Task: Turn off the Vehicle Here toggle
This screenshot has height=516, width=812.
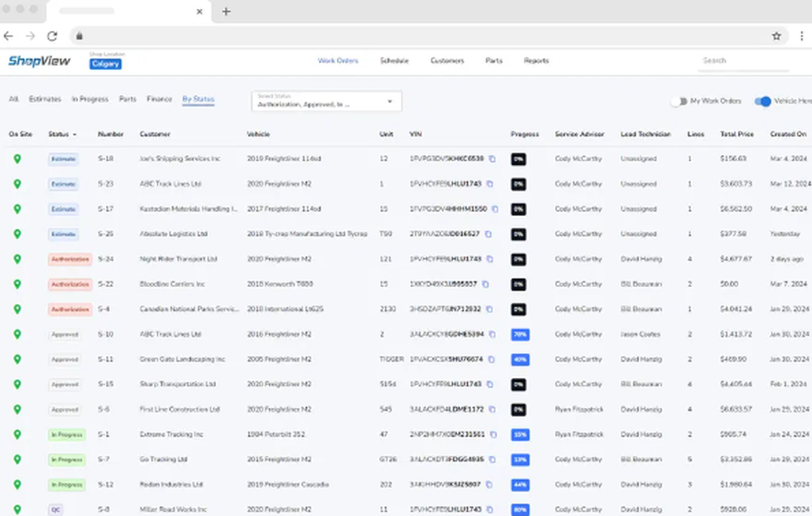Action: [762, 102]
